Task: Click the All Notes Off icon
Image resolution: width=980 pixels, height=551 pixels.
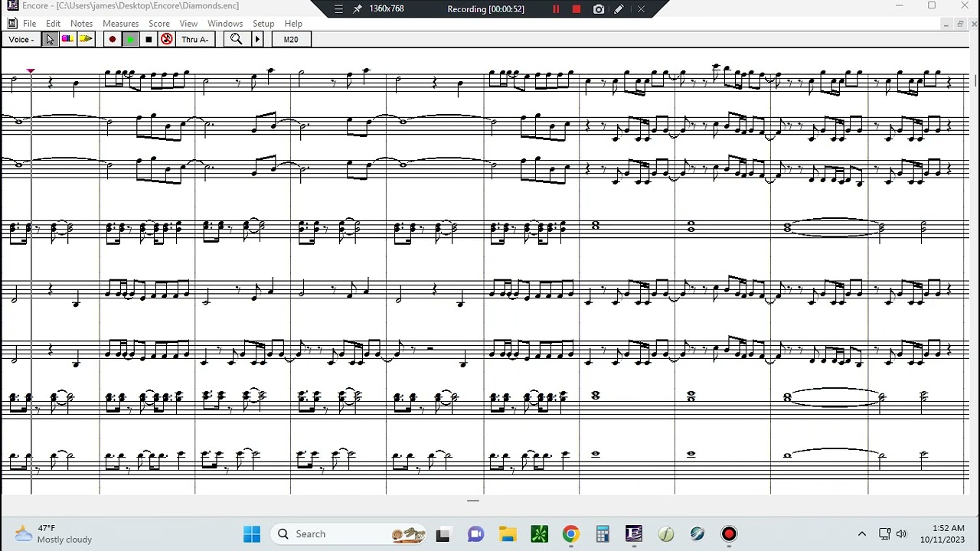Action: 166,39
